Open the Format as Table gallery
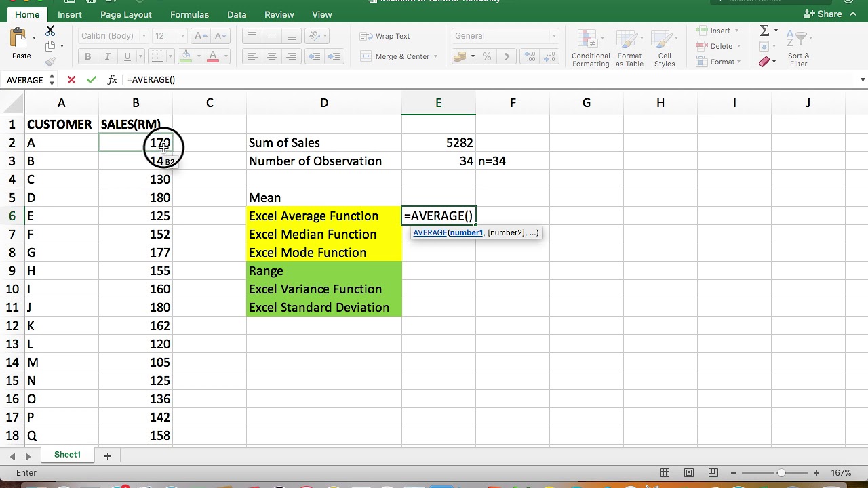Screen dimensions: 868x488 (x=629, y=47)
